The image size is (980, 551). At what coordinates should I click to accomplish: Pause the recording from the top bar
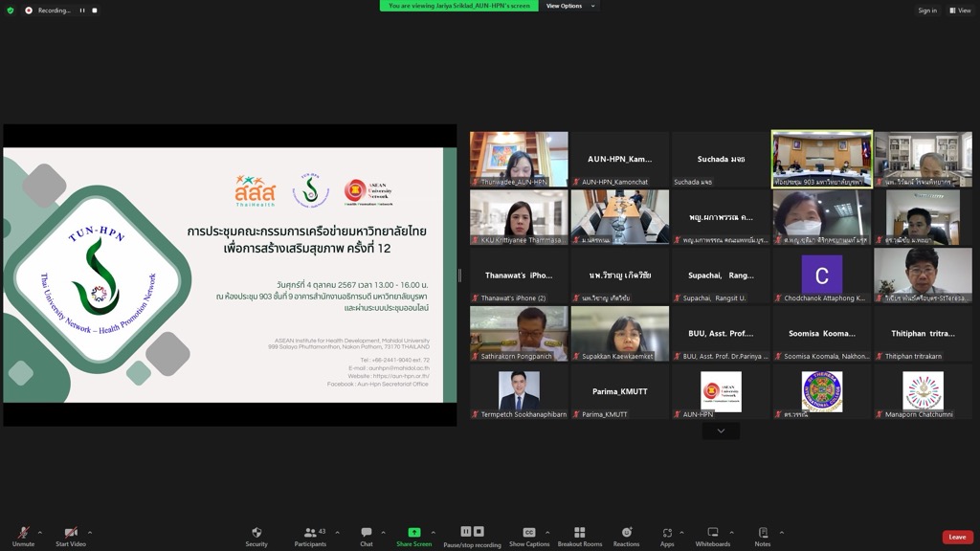(x=82, y=11)
